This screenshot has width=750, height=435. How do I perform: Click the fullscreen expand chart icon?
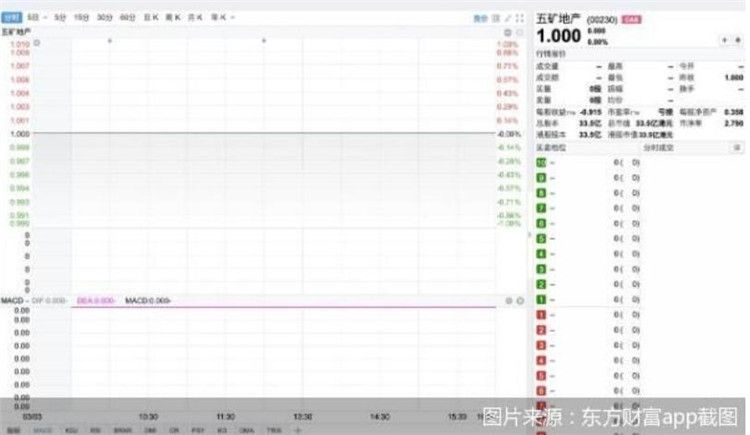coord(508,18)
